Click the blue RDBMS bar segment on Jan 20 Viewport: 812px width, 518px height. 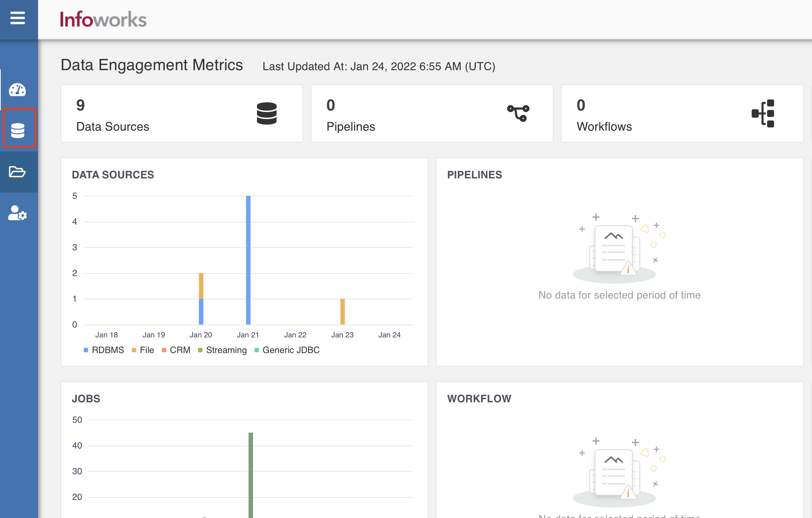[201, 312]
